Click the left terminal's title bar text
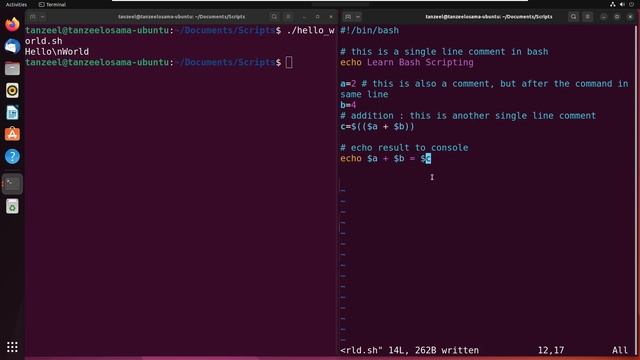 [182, 17]
